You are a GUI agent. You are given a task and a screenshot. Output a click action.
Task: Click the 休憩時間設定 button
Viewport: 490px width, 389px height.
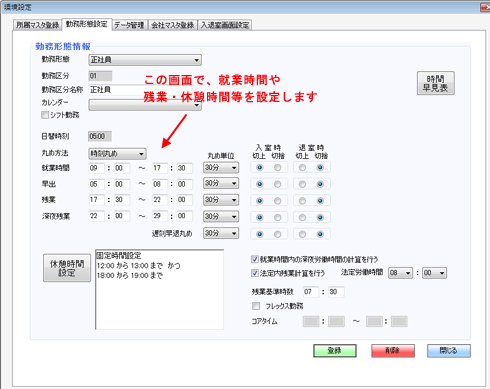pyautogui.click(x=67, y=268)
